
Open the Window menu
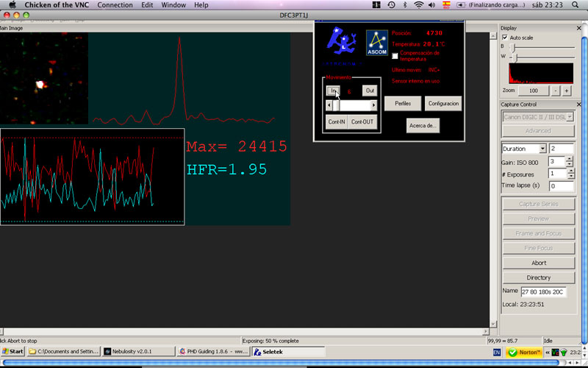click(x=173, y=5)
